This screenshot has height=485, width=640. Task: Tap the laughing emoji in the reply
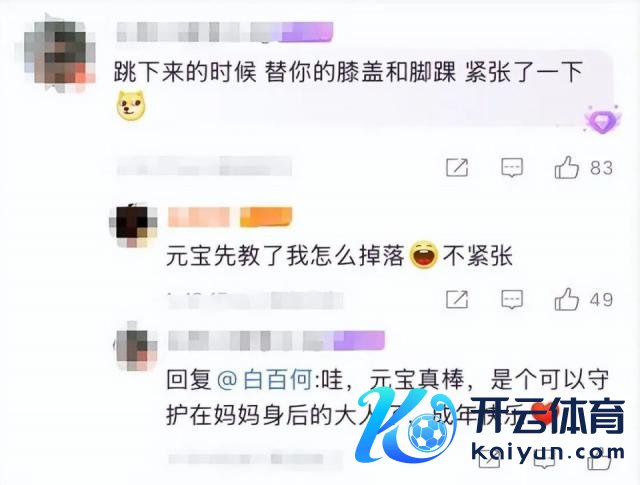point(424,255)
